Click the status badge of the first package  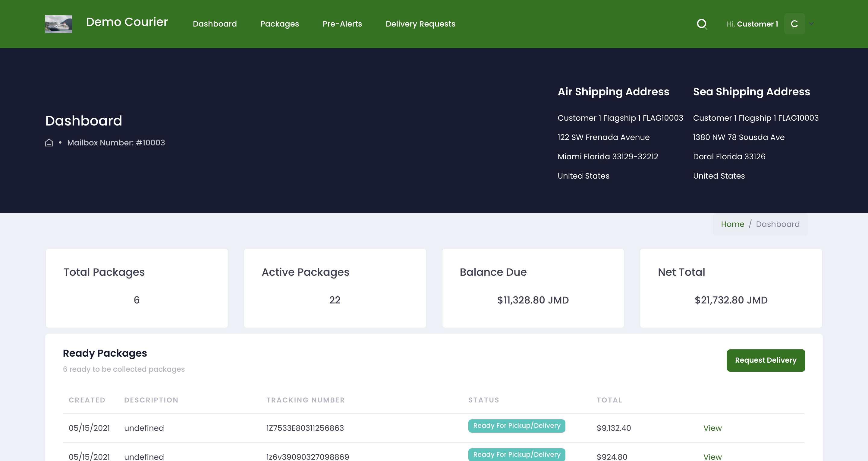517,426
